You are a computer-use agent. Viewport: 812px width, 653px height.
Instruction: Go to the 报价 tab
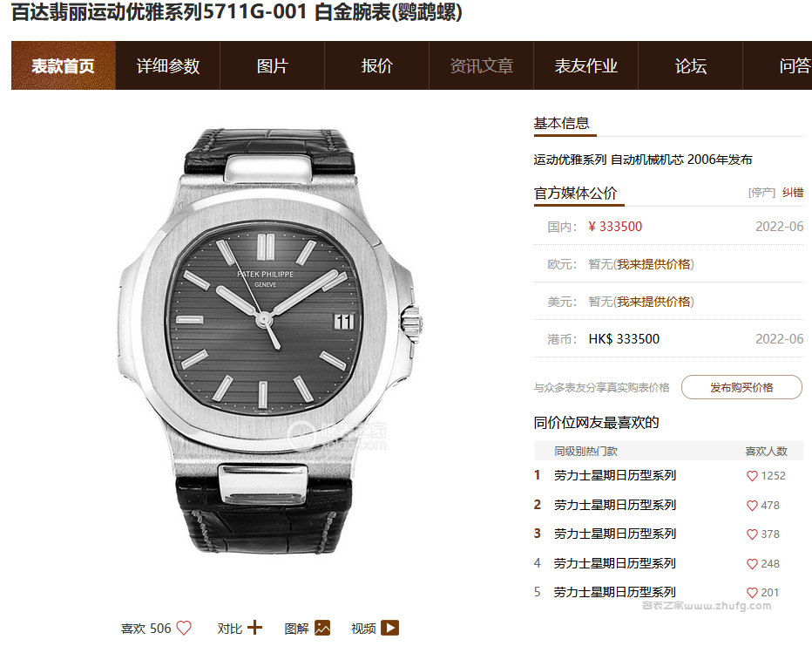click(x=377, y=65)
